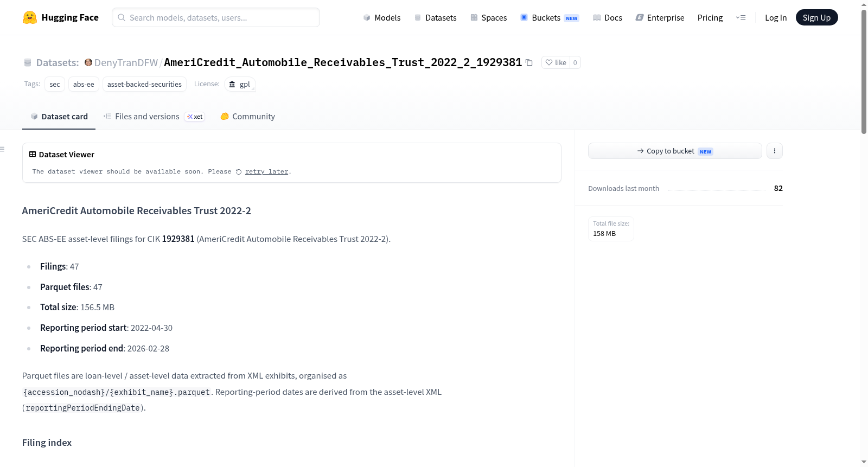Image resolution: width=868 pixels, height=467 pixels.
Task: Like this dataset
Action: click(556, 62)
